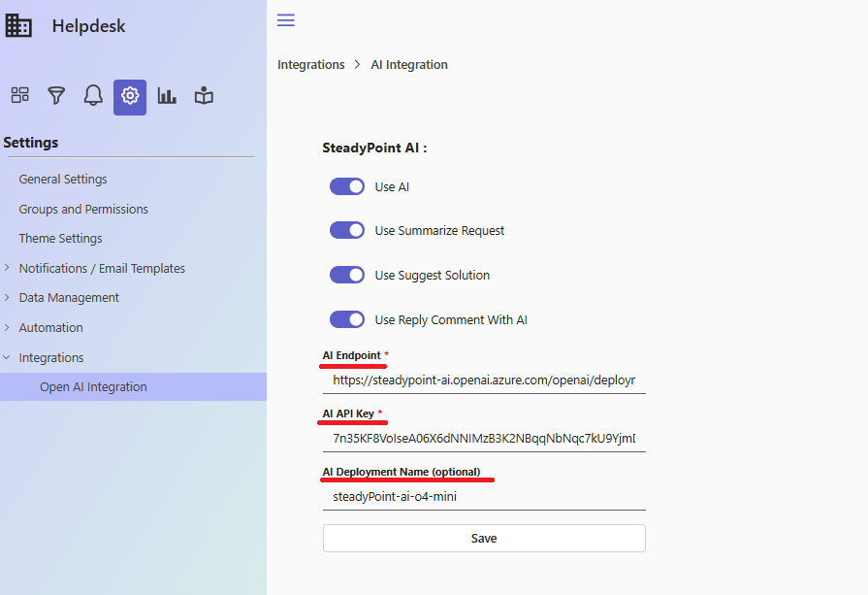The width and height of the screenshot is (868, 595).
Task: Switch off Use Reply Comment With AI
Action: (347, 319)
